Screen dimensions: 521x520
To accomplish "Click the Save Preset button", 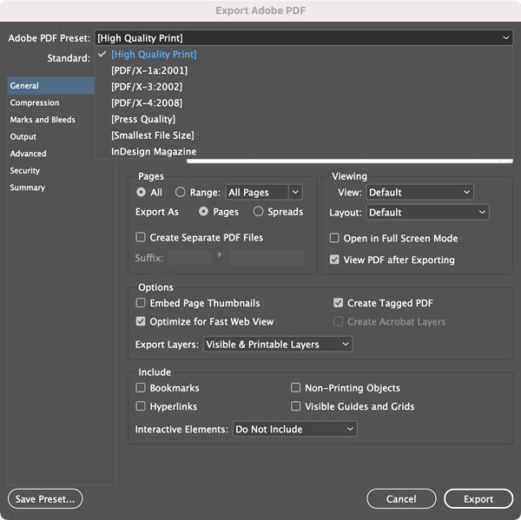I will pos(45,499).
